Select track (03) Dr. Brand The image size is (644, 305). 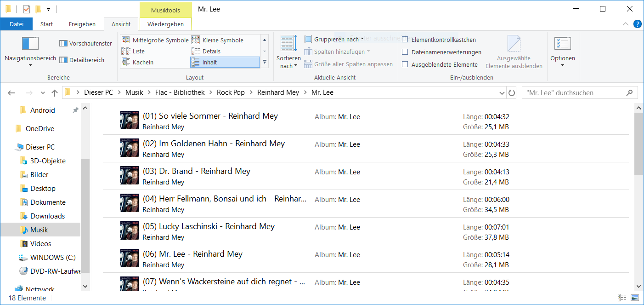pos(366,176)
